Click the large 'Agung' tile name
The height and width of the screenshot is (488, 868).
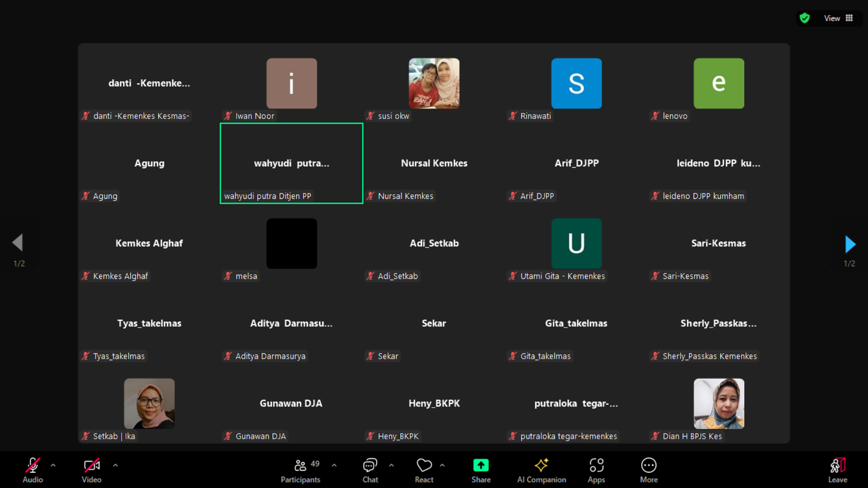(x=149, y=163)
